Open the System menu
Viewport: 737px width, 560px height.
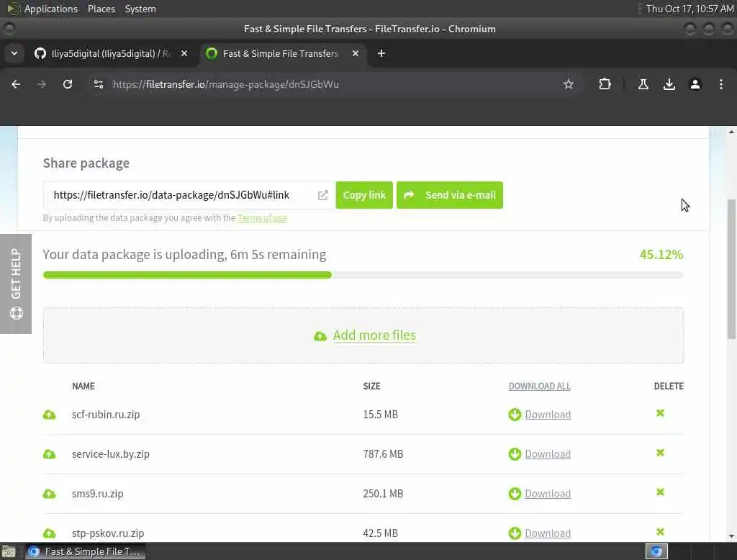[x=140, y=9]
